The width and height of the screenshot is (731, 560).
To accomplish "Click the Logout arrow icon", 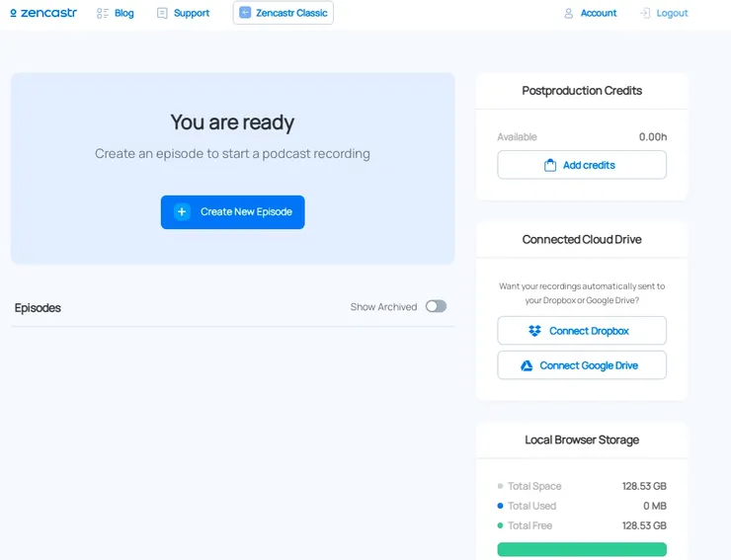I will coord(645,13).
